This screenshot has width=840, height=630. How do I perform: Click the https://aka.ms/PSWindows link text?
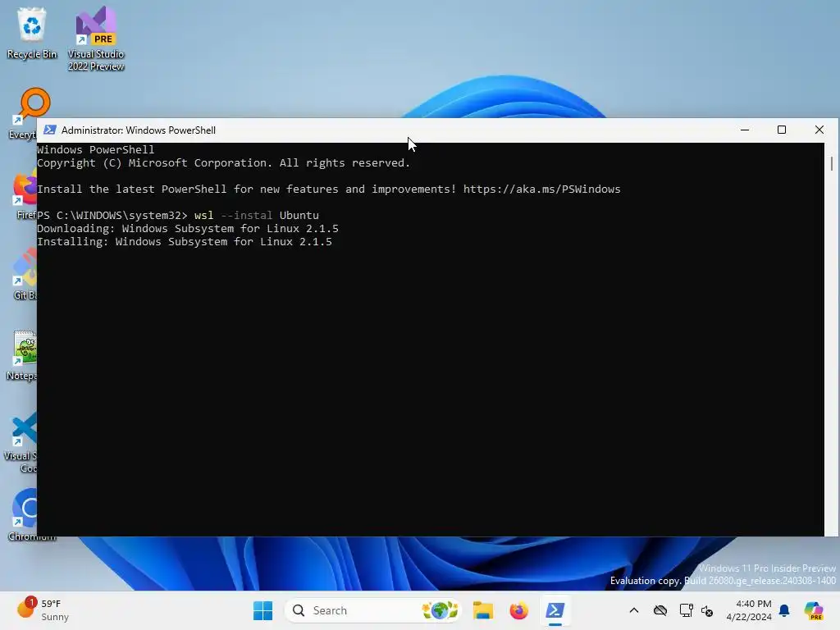541,189
